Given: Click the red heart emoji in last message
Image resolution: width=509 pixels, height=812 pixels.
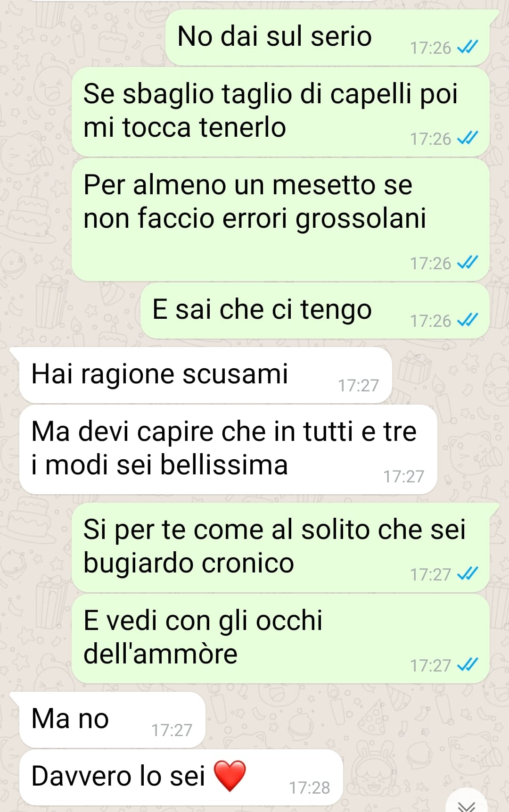Looking at the screenshot, I should coord(230,776).
